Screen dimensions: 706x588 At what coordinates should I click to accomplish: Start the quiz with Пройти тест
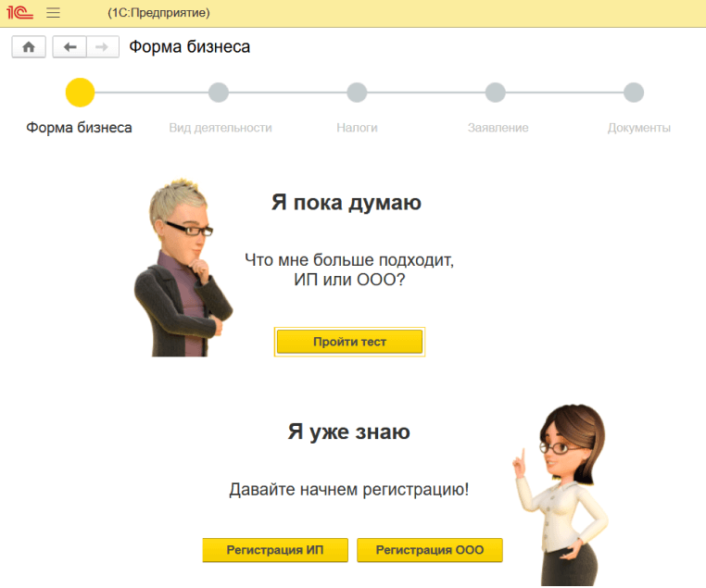(349, 342)
